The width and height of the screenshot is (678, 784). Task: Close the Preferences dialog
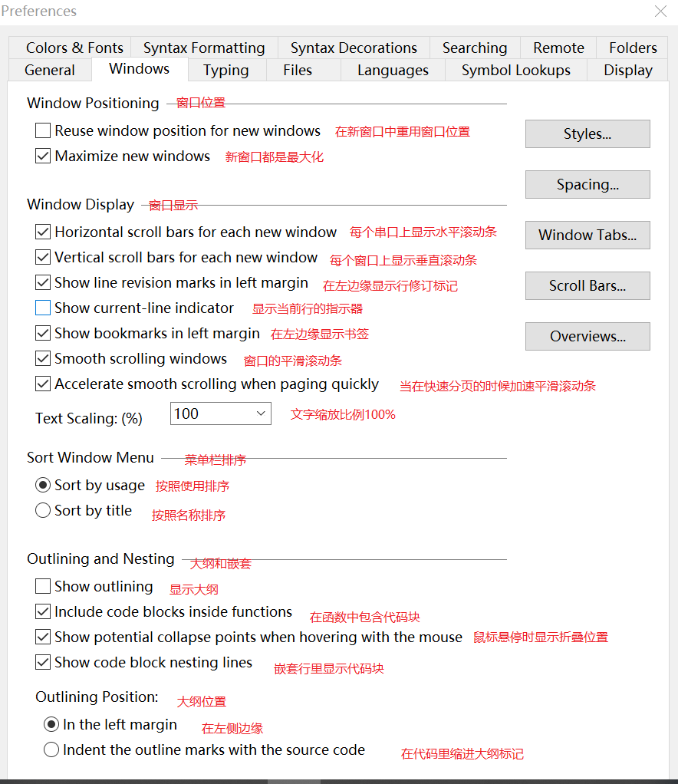[660, 11]
